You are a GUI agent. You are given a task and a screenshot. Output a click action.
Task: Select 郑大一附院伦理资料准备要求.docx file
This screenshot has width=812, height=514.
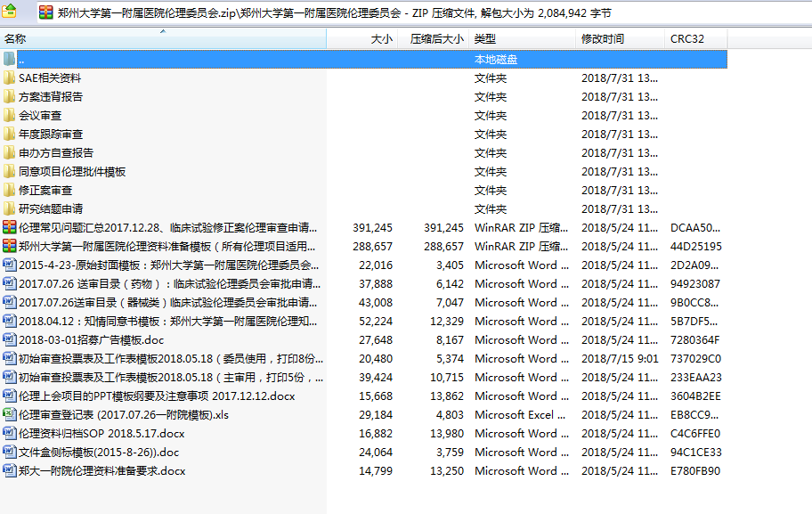point(101,470)
